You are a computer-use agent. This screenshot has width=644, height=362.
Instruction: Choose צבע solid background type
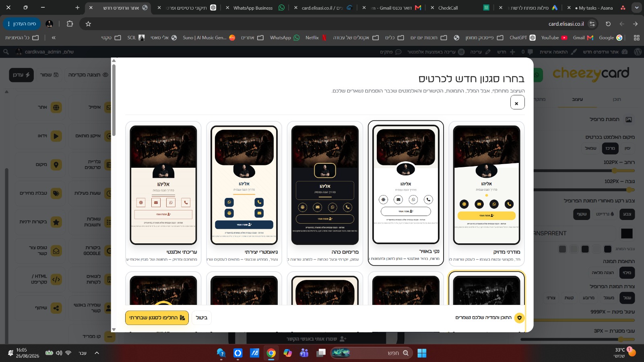(627, 214)
